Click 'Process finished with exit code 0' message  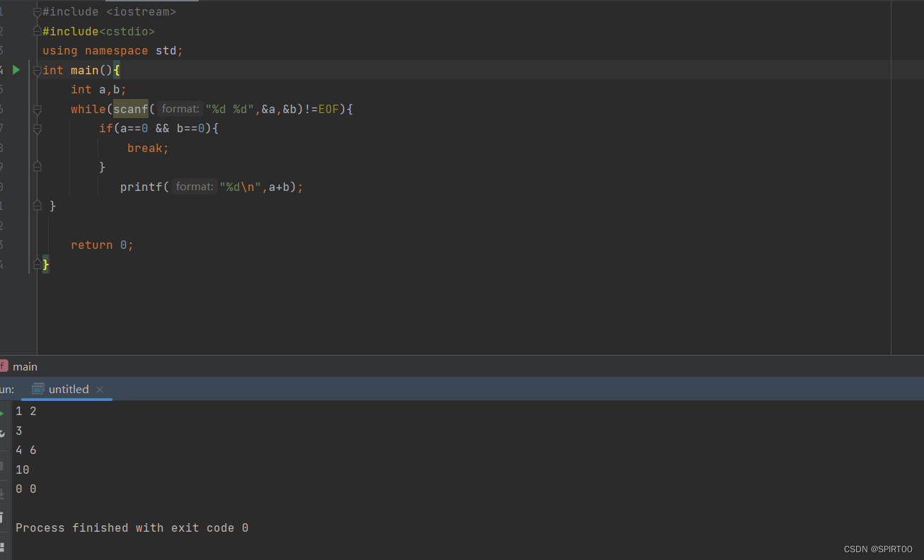[x=132, y=527]
